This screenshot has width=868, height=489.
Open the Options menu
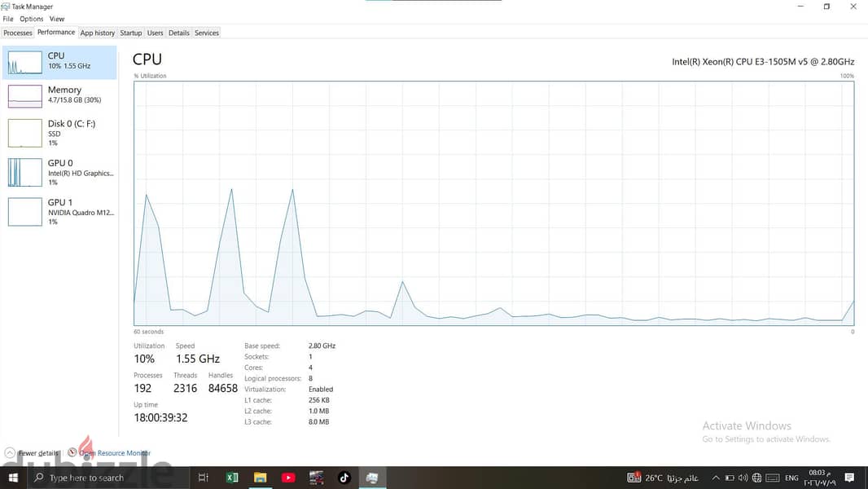[32, 19]
